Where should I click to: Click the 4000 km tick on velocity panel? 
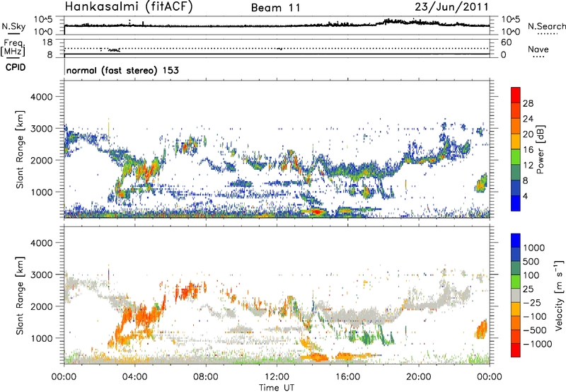pyautogui.click(x=41, y=243)
